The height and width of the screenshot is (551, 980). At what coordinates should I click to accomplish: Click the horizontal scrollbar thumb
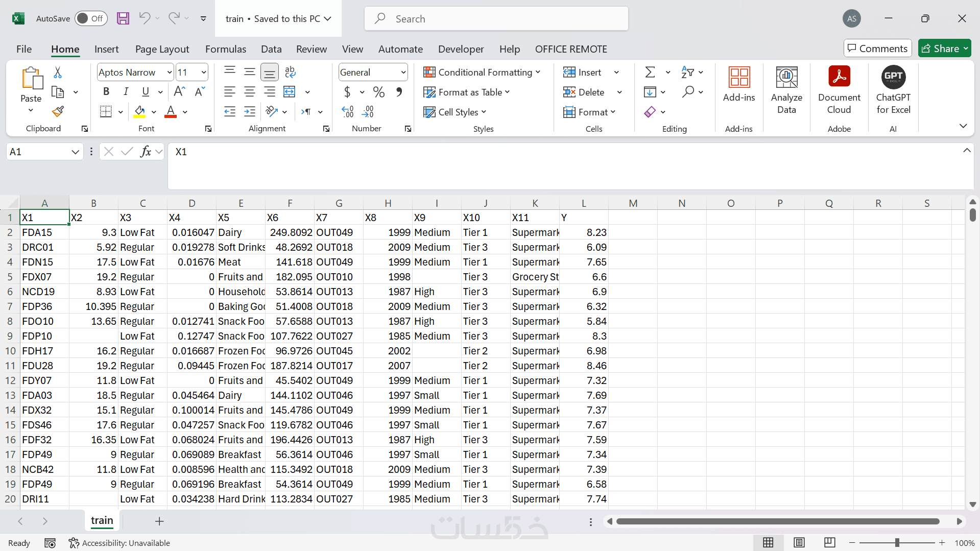pos(778,521)
